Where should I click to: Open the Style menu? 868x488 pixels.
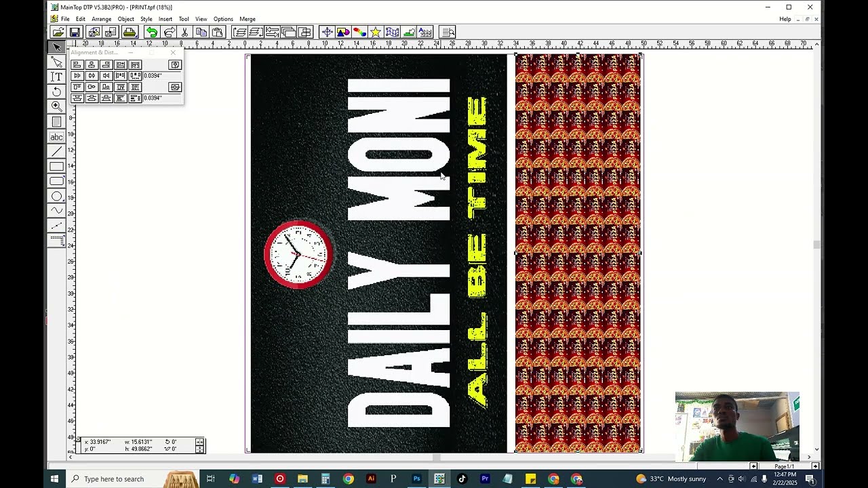(146, 19)
